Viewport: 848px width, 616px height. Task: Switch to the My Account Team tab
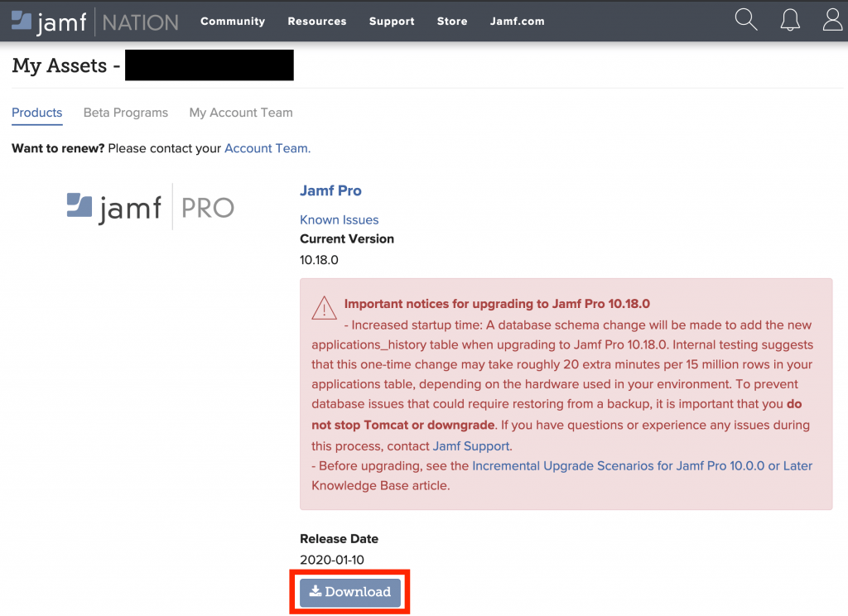pyautogui.click(x=241, y=113)
